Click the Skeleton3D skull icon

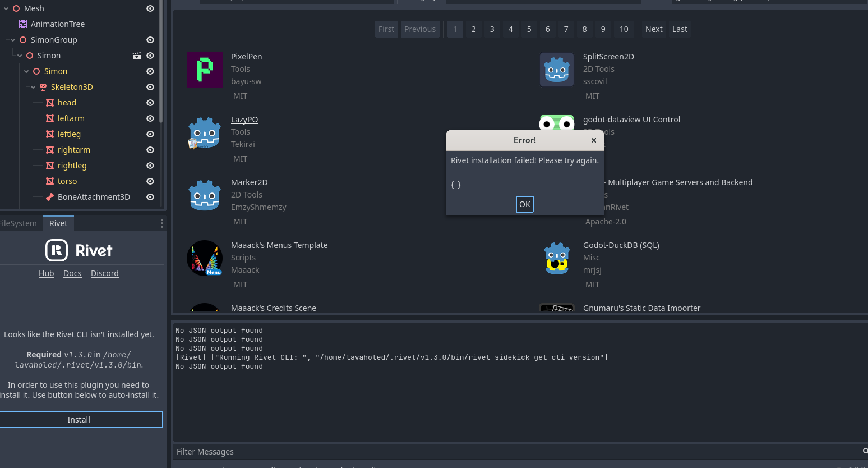tap(43, 87)
